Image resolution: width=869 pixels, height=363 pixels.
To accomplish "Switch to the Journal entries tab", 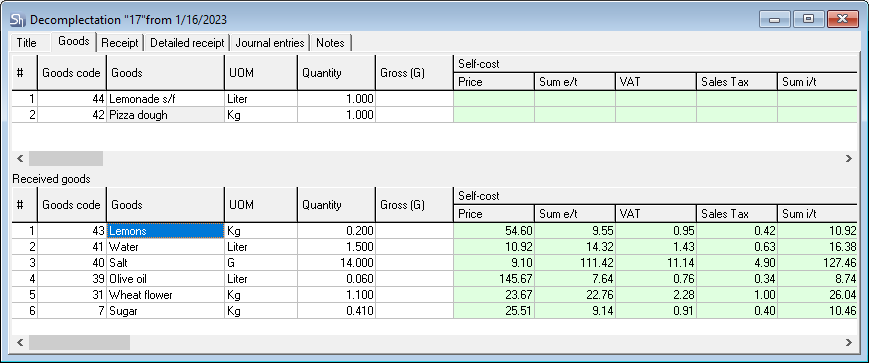I will 269,43.
